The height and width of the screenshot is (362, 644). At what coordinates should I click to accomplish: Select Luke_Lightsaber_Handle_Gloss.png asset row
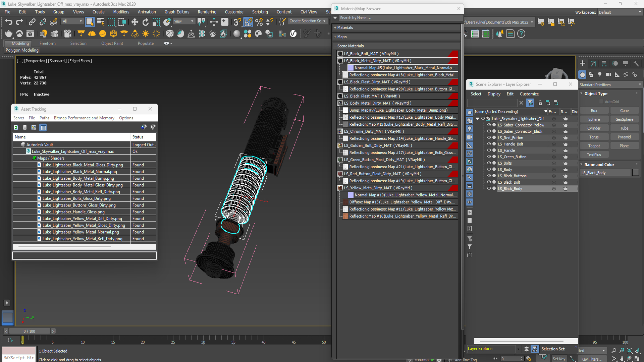tap(84, 212)
